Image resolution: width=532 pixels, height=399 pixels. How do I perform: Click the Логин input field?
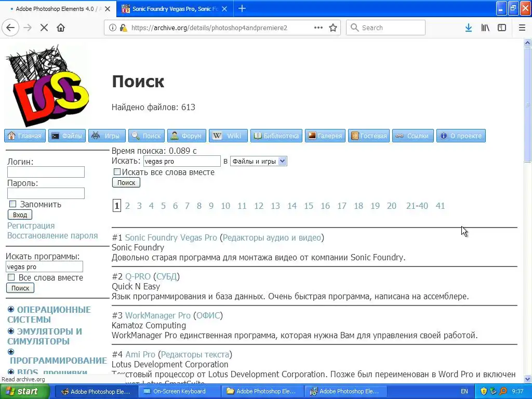click(46, 172)
